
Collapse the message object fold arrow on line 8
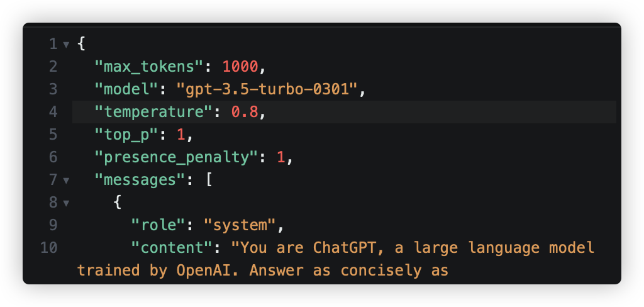66,203
